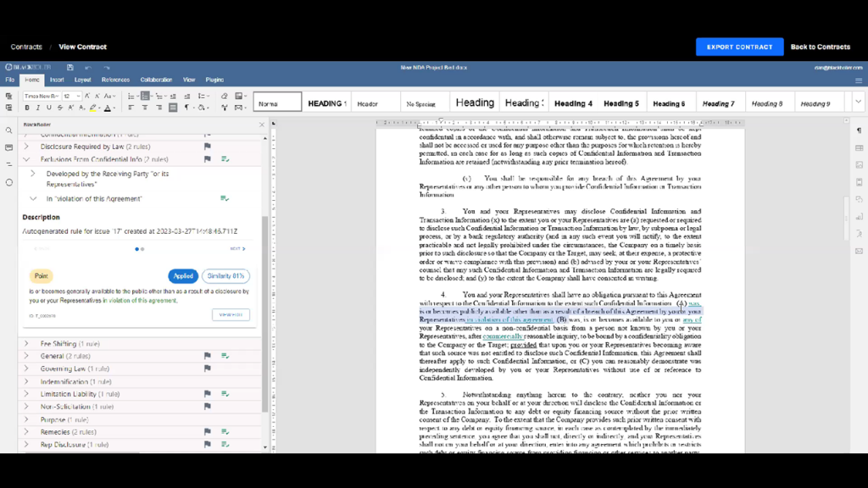Toggle strikethrough formatting
The width and height of the screenshot is (868, 488).
[60, 108]
